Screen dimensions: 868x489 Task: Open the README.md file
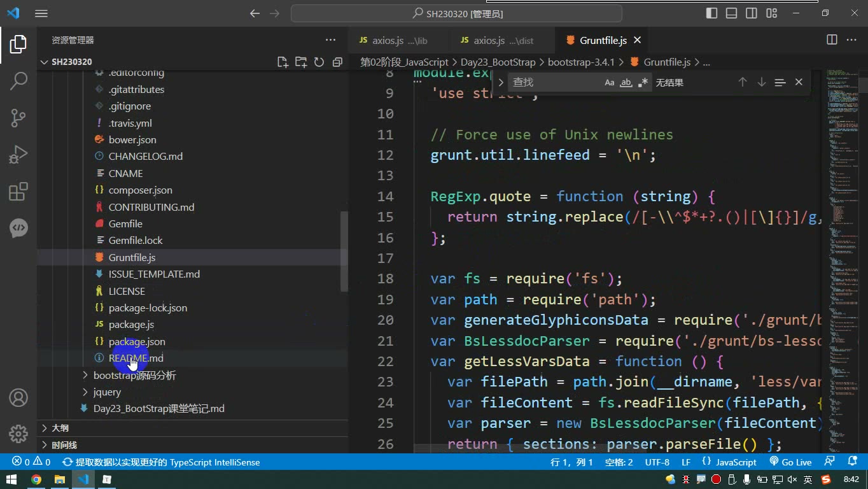tap(136, 358)
